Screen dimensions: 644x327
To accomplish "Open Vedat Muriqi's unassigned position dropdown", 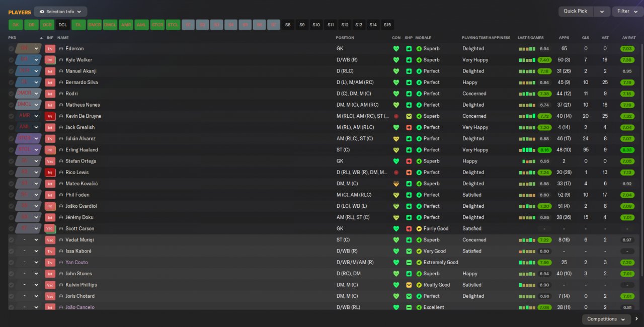I will click(x=36, y=240).
